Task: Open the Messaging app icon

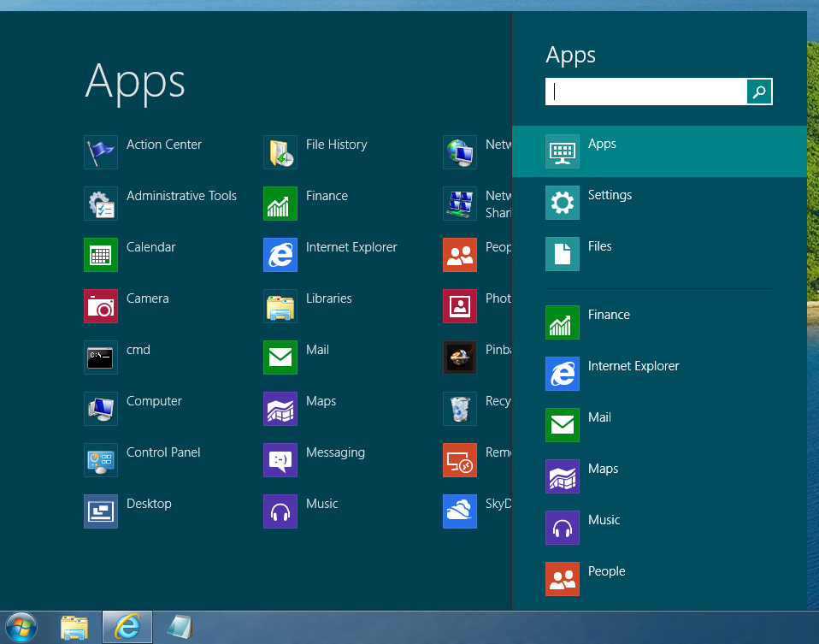Action: pos(280,459)
